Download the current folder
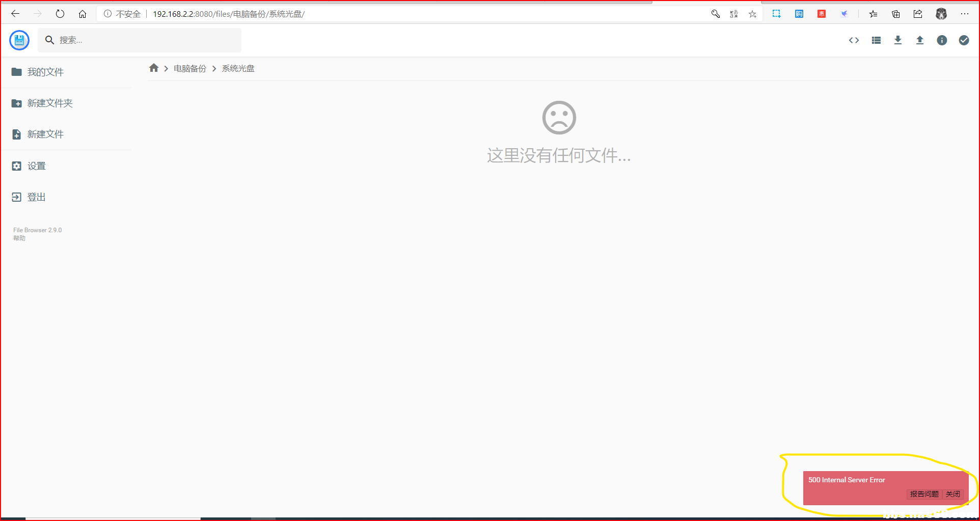 point(898,40)
